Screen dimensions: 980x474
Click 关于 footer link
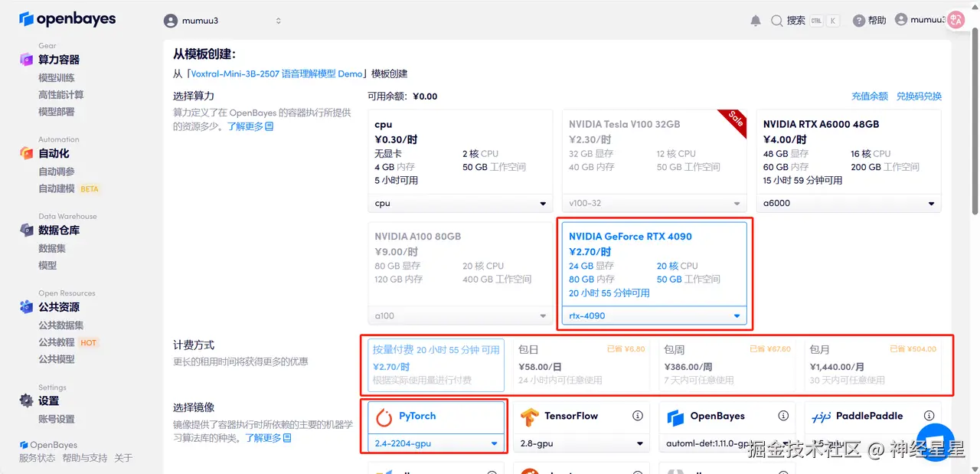point(123,458)
